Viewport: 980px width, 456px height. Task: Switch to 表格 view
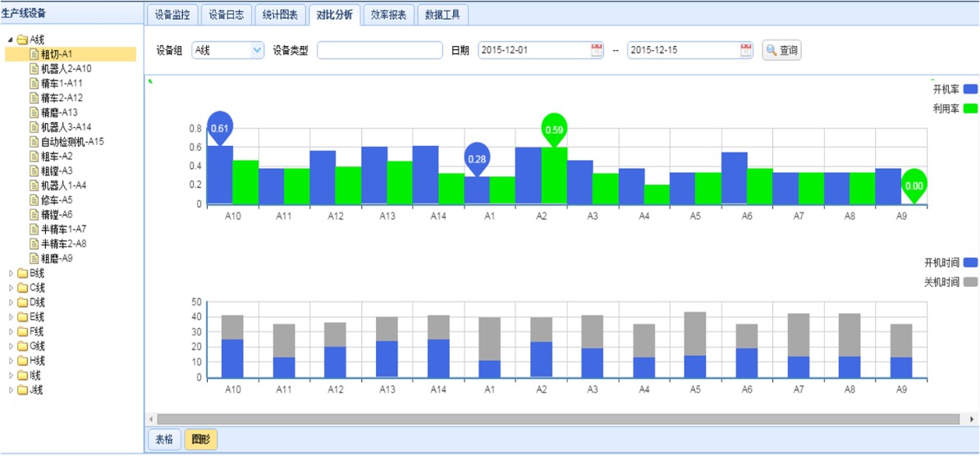[x=164, y=440]
